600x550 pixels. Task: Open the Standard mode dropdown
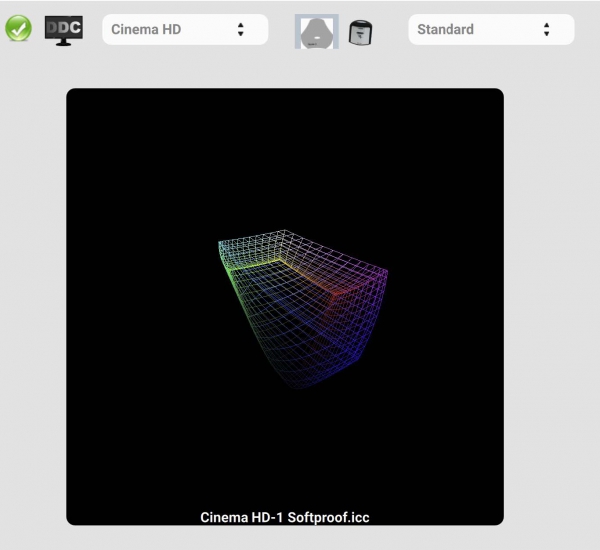491,29
